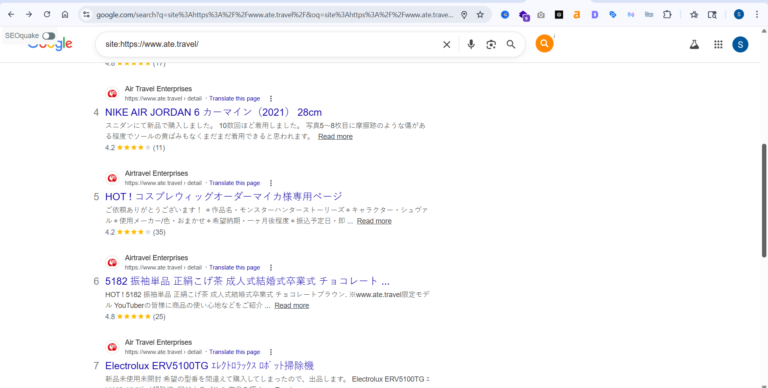Toggle the SEOquake switch
This screenshot has width=768, height=388.
coord(48,36)
